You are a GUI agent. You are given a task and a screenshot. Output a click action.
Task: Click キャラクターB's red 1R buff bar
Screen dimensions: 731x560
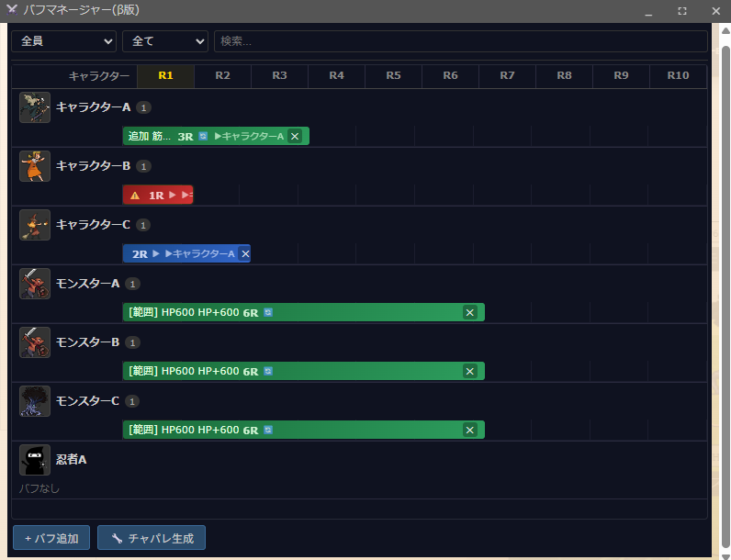158,196
